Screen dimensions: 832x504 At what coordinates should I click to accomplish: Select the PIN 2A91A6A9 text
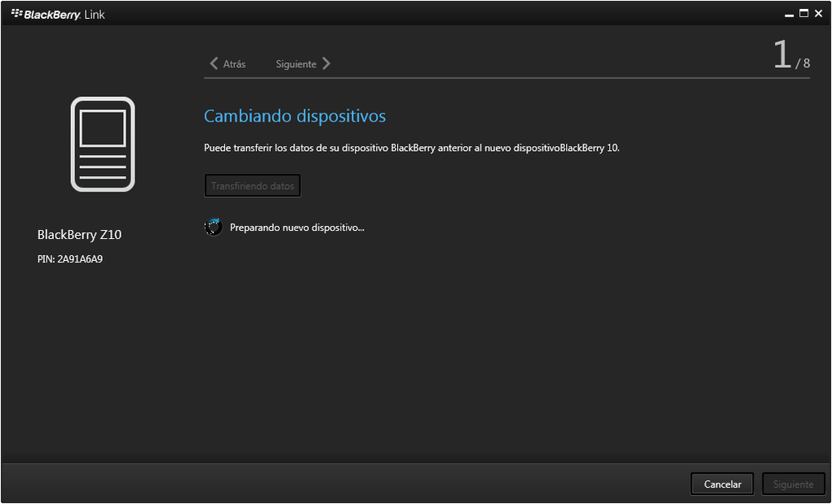click(x=70, y=259)
